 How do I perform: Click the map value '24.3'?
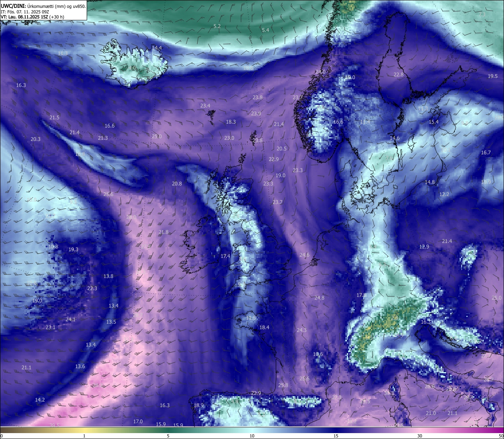(x=302, y=330)
